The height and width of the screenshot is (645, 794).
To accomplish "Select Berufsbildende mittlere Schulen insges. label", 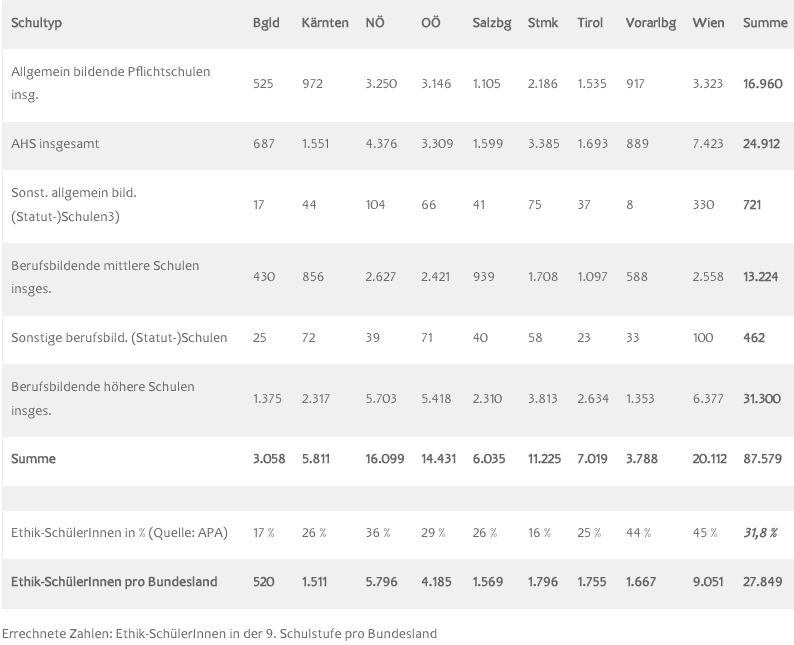I will click(105, 277).
